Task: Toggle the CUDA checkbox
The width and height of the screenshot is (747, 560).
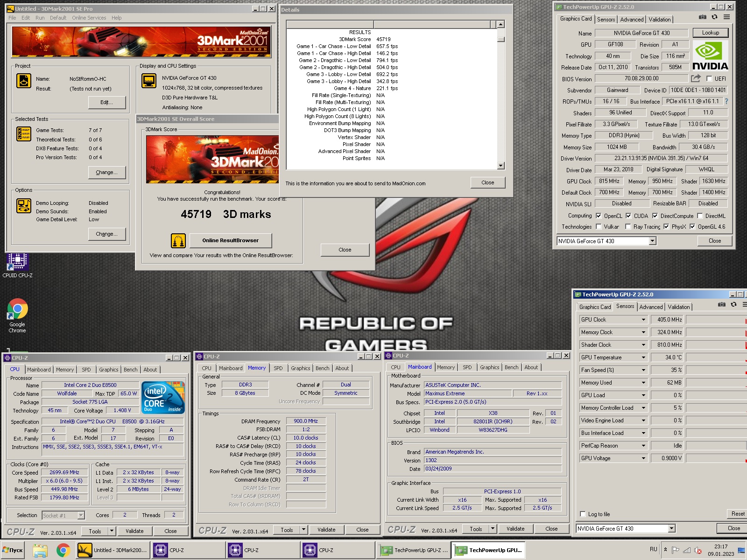Action: click(x=628, y=216)
